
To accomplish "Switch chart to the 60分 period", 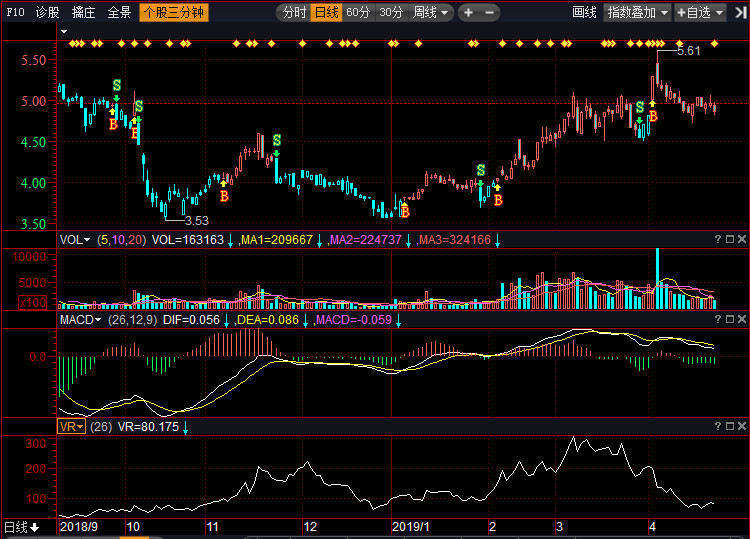I will point(358,12).
